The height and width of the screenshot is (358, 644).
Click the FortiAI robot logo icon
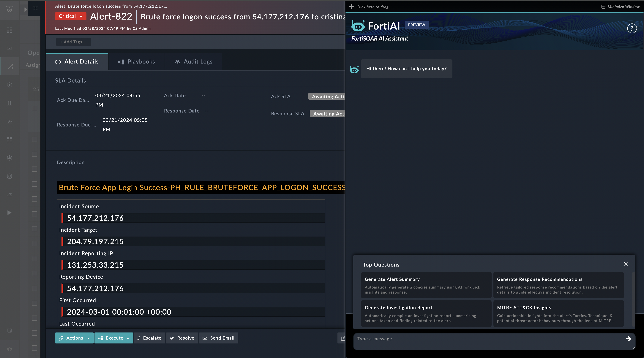[358, 26]
